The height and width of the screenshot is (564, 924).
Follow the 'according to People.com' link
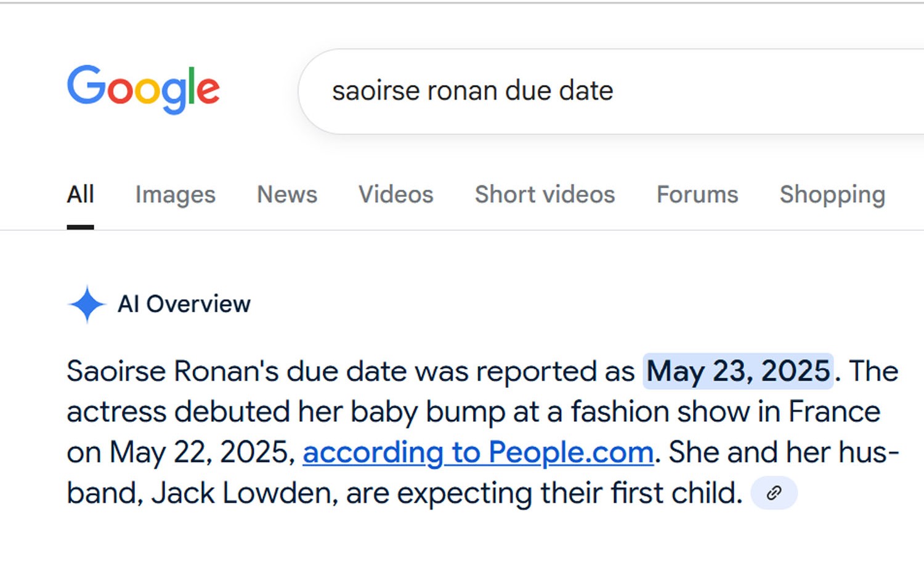point(477,453)
